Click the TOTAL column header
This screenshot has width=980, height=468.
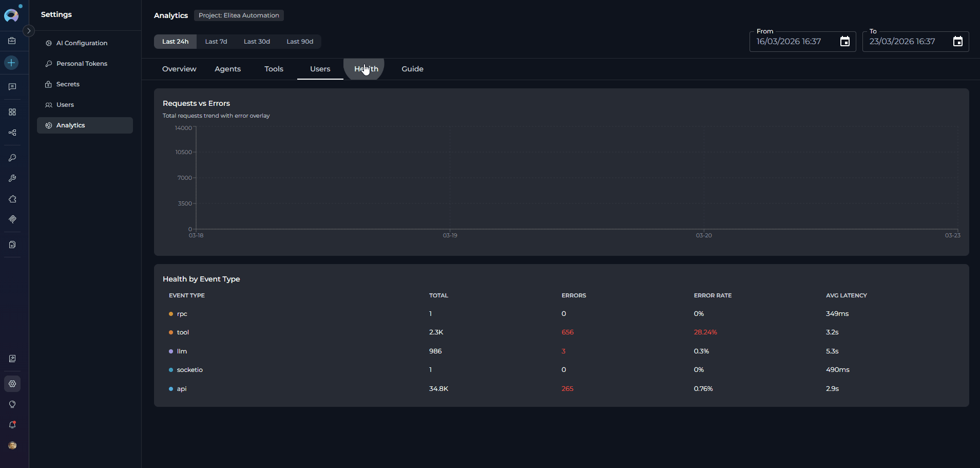(438, 295)
